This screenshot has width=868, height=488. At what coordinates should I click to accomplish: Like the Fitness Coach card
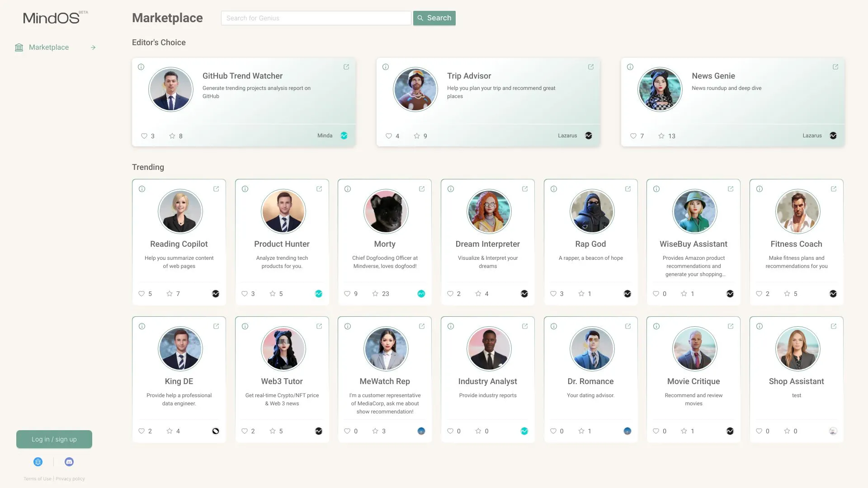(x=759, y=294)
